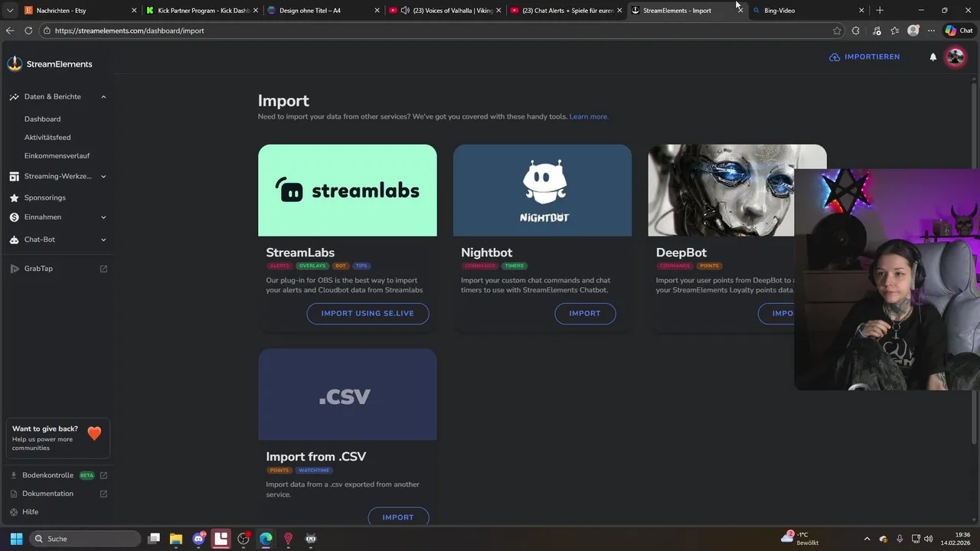980x551 pixels.
Task: Click Import from .CSV Import button
Action: [398, 517]
